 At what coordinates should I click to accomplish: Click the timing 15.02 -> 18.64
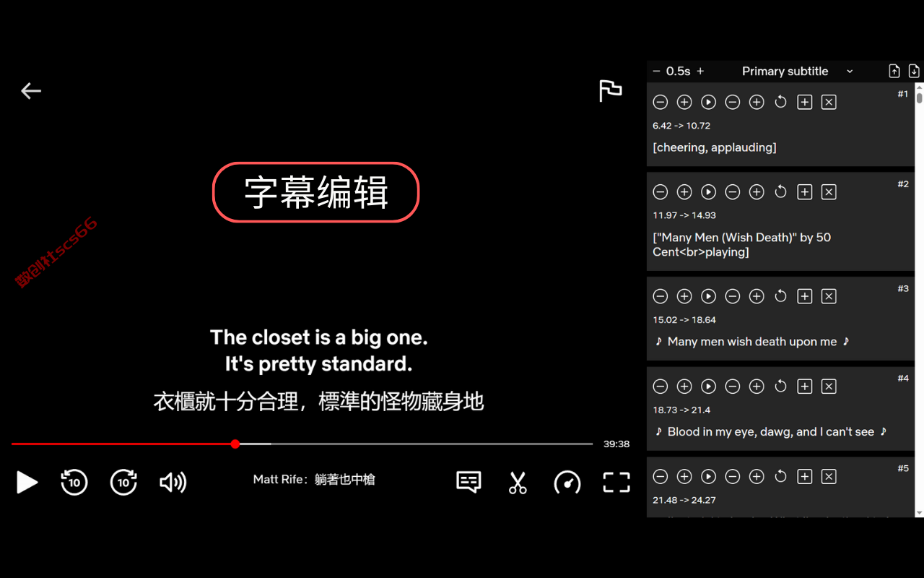coord(684,320)
